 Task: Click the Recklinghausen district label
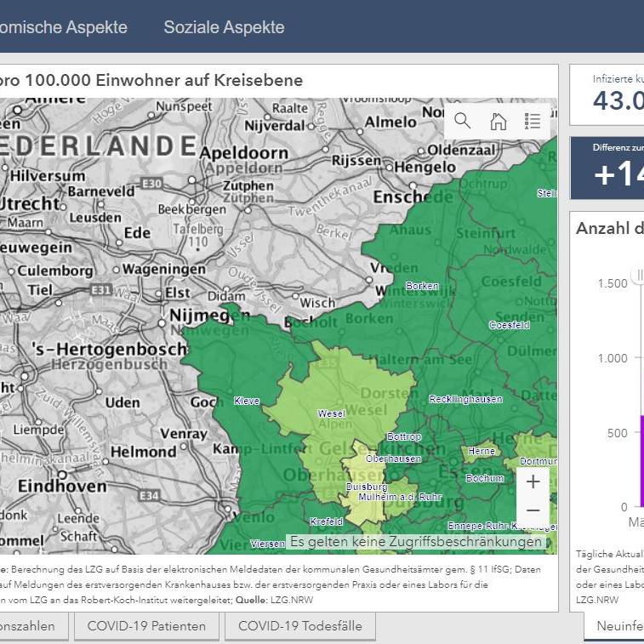pos(465,399)
